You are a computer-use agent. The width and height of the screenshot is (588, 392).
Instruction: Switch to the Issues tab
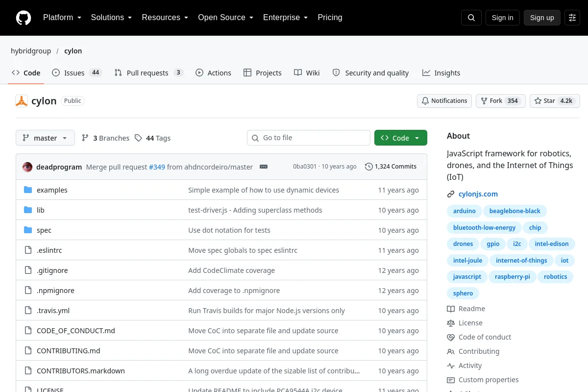[77, 73]
